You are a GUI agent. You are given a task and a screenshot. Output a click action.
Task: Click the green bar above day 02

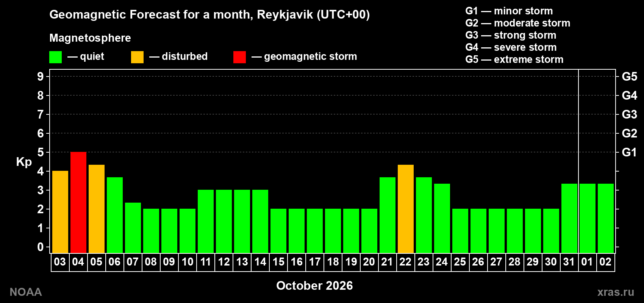606,218
